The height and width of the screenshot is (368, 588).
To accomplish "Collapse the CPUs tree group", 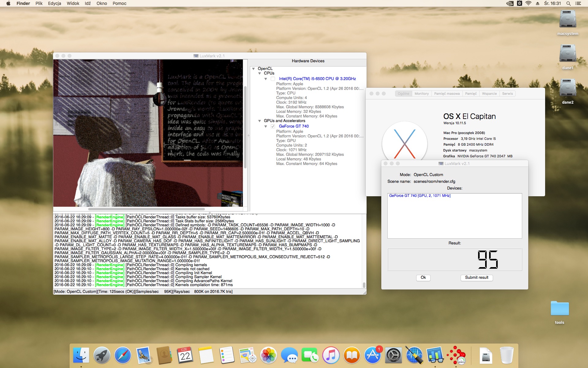I will pos(260,73).
